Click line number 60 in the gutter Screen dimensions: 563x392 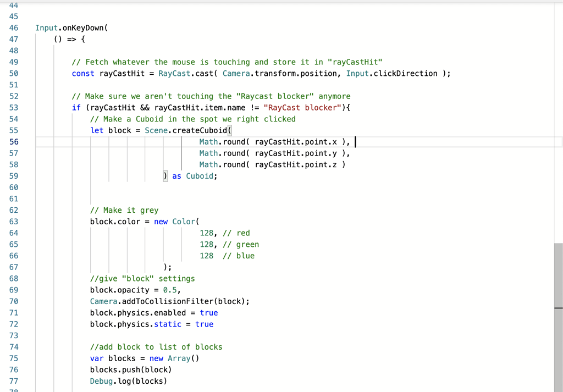pyautogui.click(x=15, y=187)
